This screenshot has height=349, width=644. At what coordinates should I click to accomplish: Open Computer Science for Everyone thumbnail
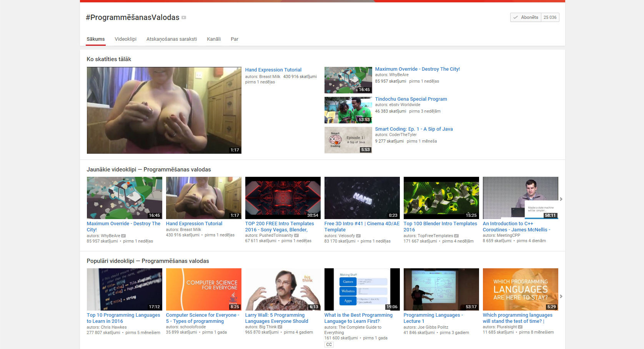pos(204,289)
